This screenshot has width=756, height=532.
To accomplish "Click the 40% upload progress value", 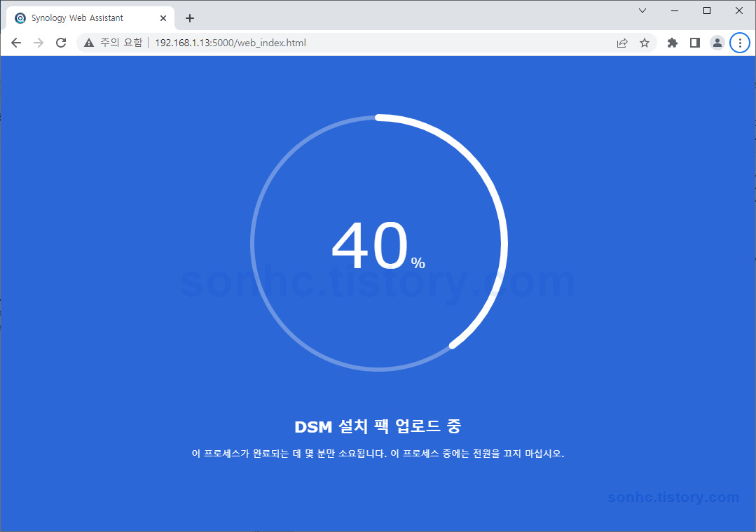I will [x=378, y=246].
